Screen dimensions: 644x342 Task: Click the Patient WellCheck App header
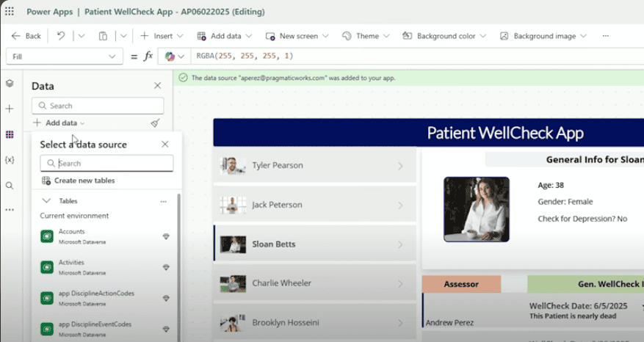tap(428, 133)
